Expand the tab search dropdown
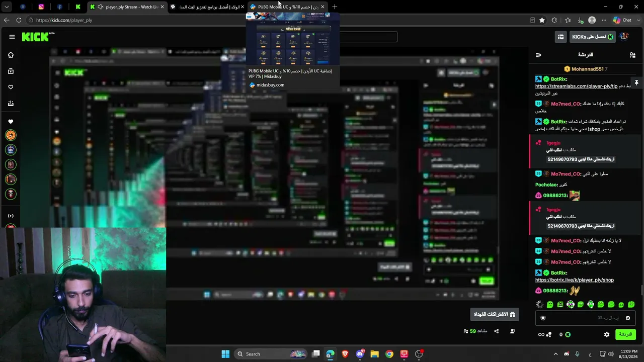This screenshot has height=362, width=644. 7,7
